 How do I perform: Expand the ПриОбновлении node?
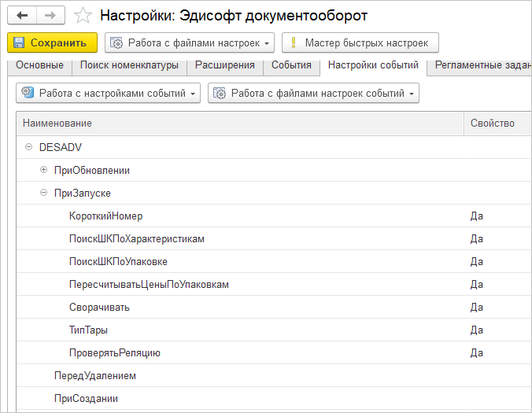44,170
